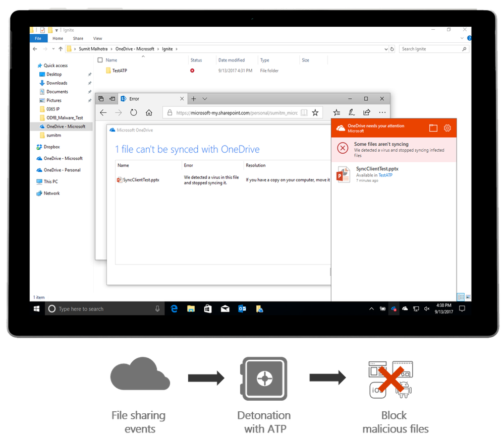The height and width of the screenshot is (442, 504).
Task: Open Edge more options menu
Action: tap(382, 112)
